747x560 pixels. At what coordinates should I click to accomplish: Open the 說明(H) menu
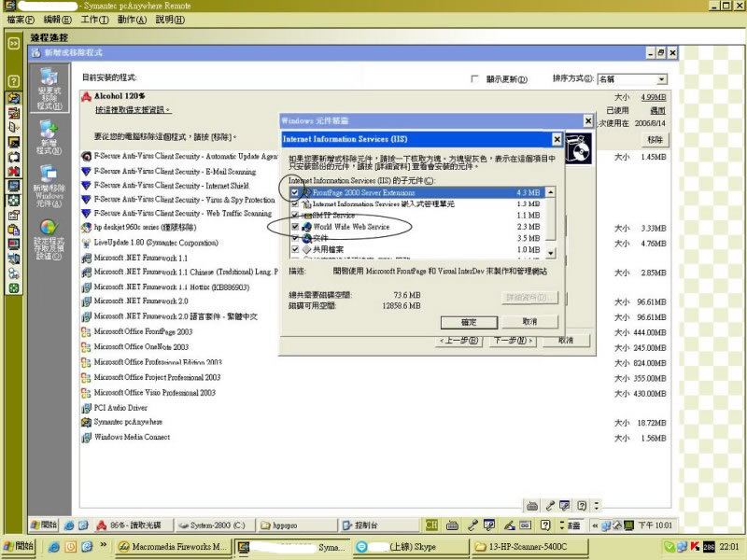click(x=170, y=20)
